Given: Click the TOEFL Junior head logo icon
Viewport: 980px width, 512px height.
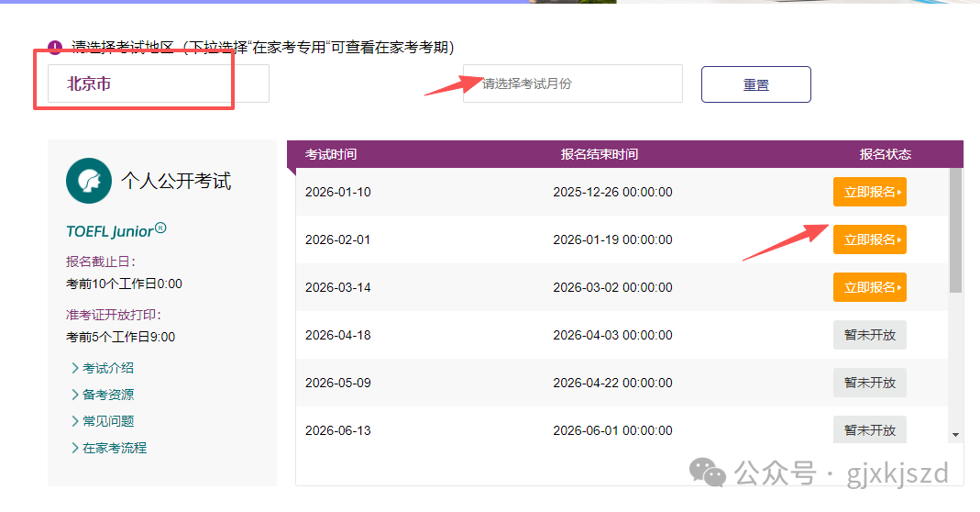Looking at the screenshot, I should (x=89, y=181).
